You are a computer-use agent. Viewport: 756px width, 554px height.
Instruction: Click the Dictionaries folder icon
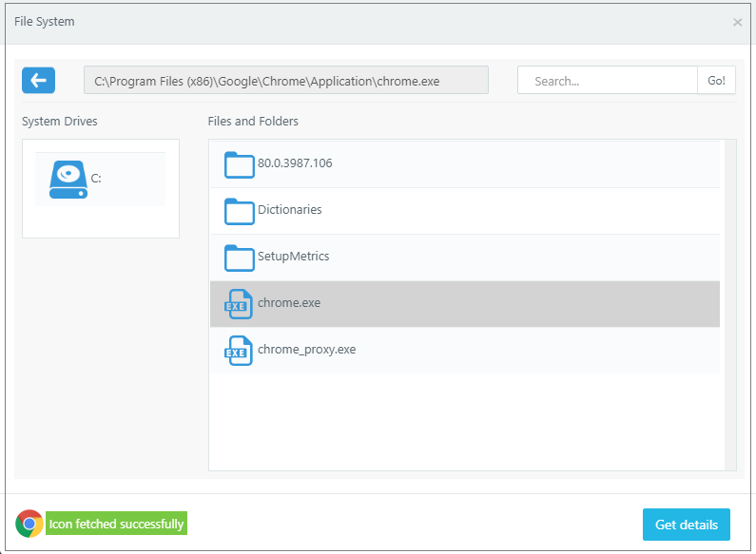(239, 211)
